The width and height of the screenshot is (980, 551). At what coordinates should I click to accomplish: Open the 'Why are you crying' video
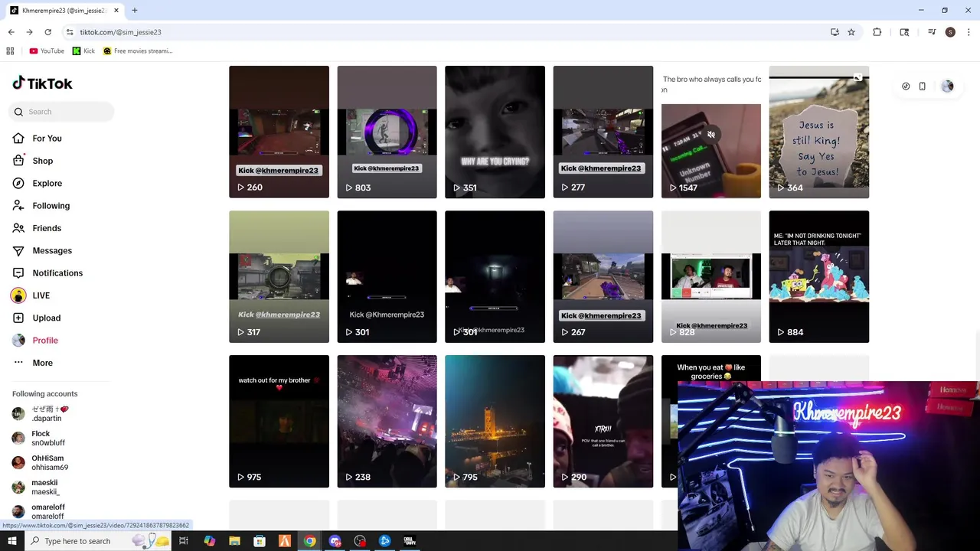pos(495,132)
